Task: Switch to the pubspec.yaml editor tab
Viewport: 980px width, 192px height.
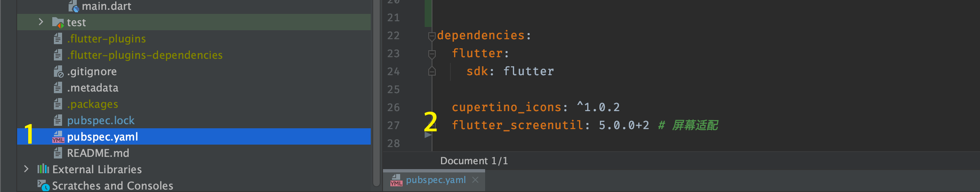Action: click(435, 180)
